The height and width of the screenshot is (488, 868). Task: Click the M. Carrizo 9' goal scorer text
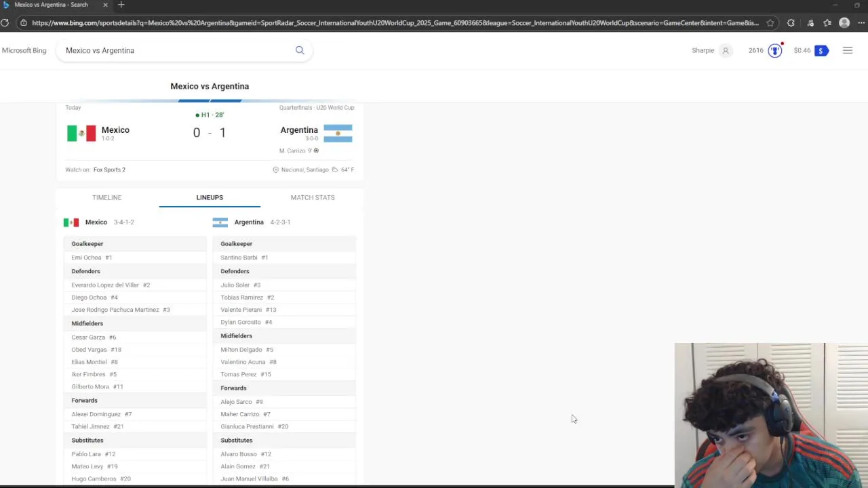(x=296, y=150)
